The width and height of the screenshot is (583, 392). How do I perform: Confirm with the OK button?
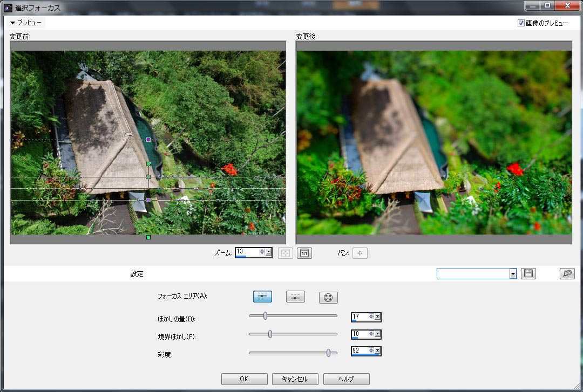[245, 379]
